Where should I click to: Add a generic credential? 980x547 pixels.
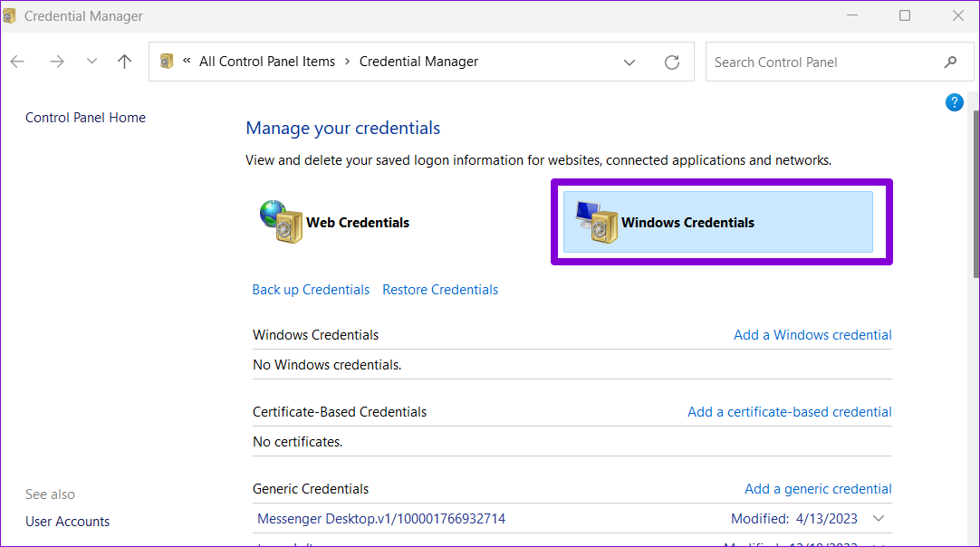(x=818, y=489)
